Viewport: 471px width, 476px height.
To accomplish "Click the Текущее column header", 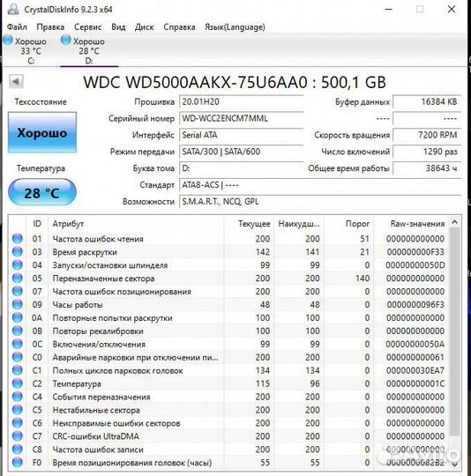I will [x=249, y=224].
